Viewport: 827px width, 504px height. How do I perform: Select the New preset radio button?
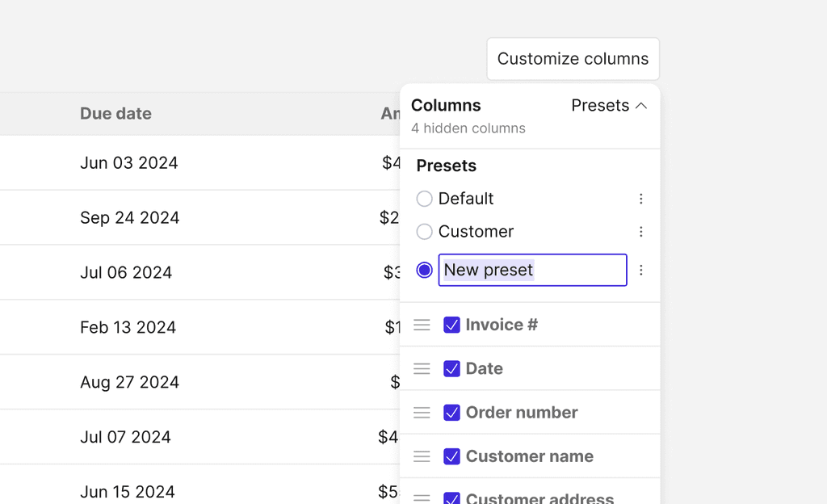tap(424, 270)
